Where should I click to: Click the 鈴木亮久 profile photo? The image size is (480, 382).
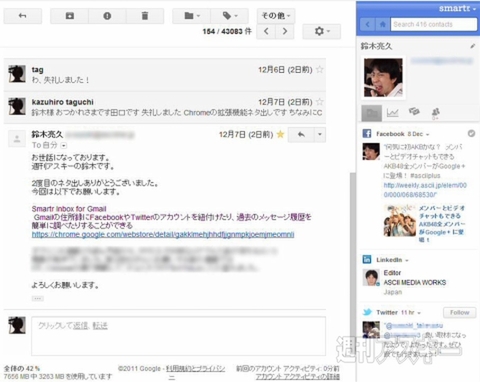click(x=383, y=78)
